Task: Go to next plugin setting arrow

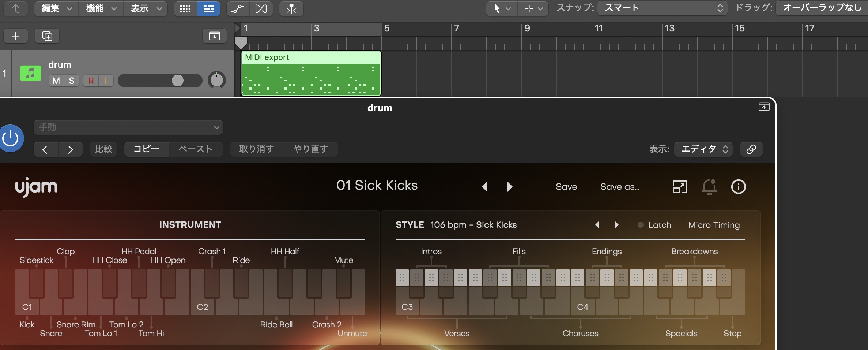Action: [x=70, y=149]
